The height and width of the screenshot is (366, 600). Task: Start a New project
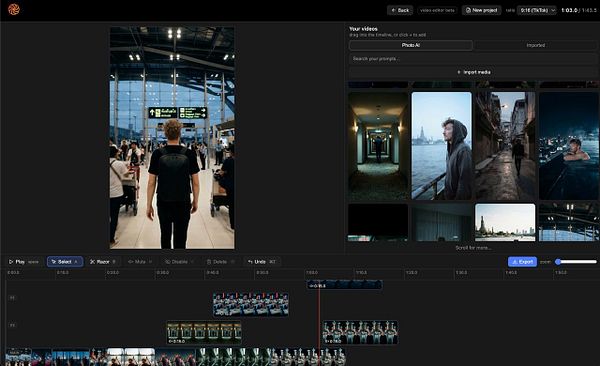tap(481, 10)
